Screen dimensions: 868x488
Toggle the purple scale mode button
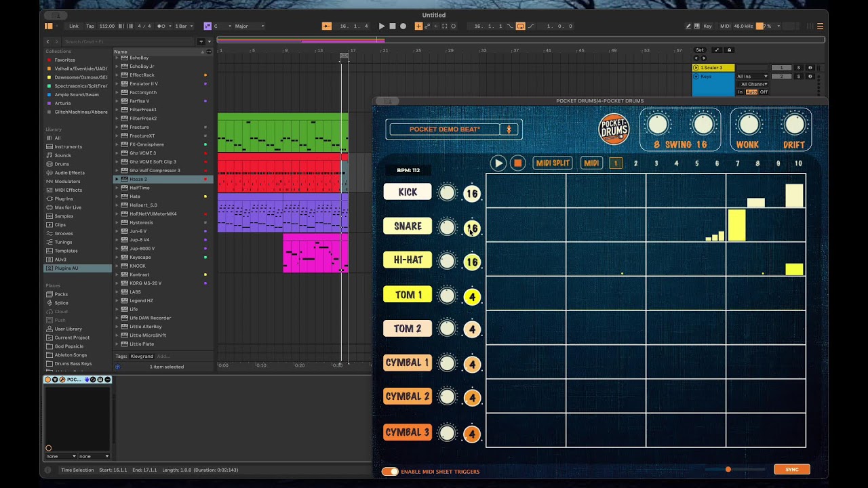(208, 26)
